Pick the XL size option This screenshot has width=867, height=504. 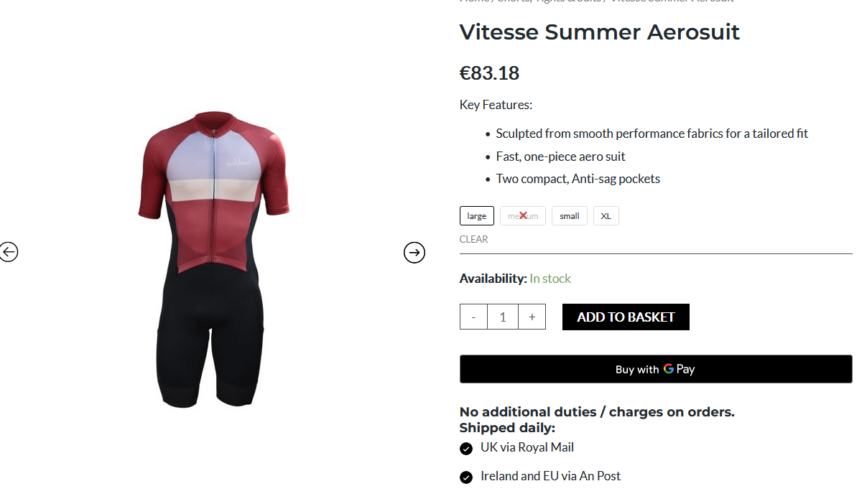606,216
